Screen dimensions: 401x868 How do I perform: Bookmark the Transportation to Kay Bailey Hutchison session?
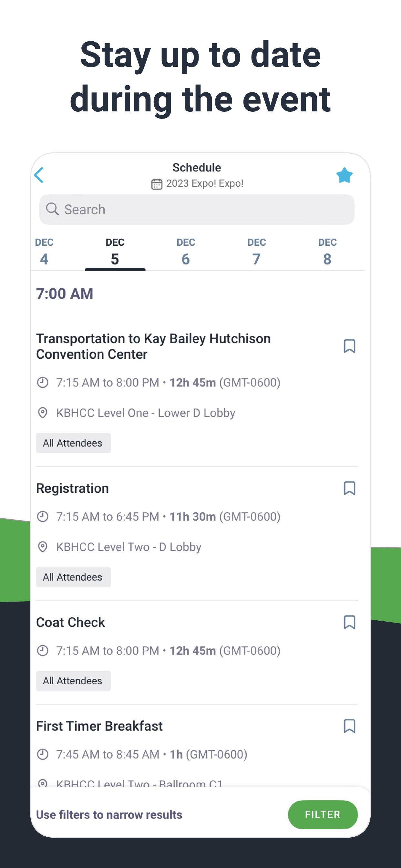click(x=349, y=346)
